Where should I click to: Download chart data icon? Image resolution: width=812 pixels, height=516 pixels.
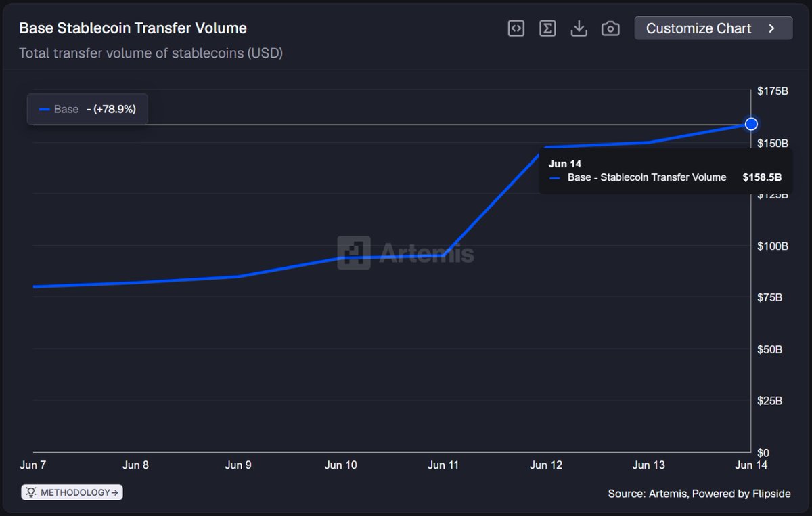[x=579, y=28]
